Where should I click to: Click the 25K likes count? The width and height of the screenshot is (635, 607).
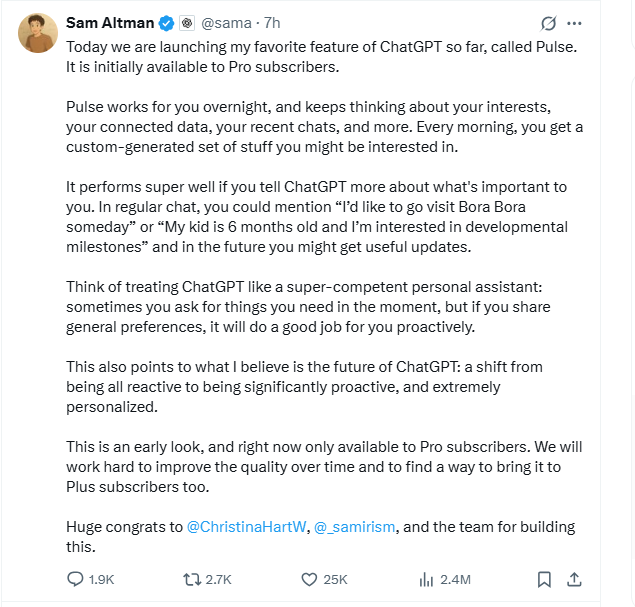point(336,579)
